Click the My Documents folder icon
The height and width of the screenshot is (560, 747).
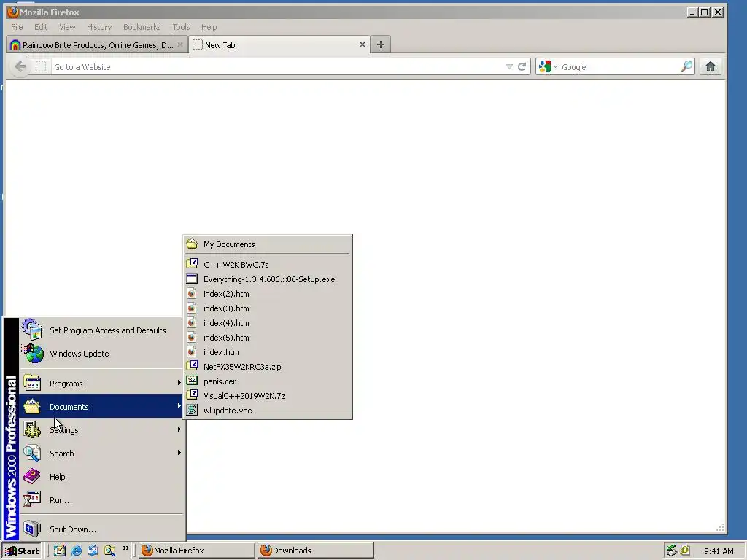[x=192, y=244]
